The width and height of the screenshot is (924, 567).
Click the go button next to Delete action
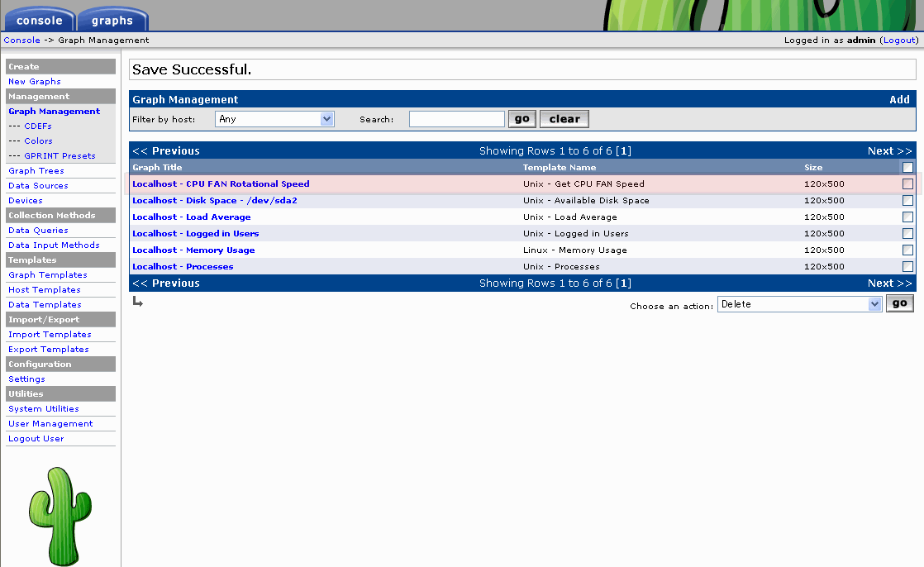(x=899, y=303)
